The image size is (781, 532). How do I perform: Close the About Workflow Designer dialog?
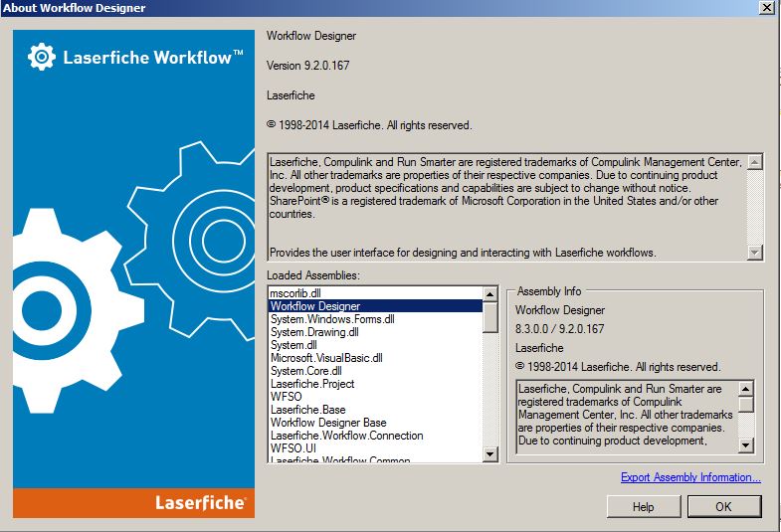767,8
